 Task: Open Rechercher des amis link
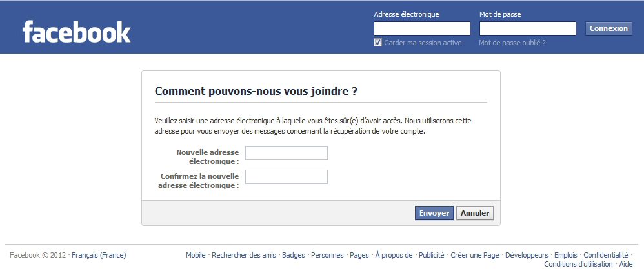click(244, 255)
